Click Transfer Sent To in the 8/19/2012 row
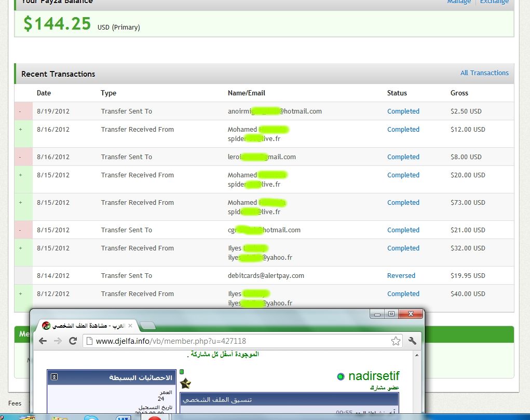 click(x=127, y=111)
